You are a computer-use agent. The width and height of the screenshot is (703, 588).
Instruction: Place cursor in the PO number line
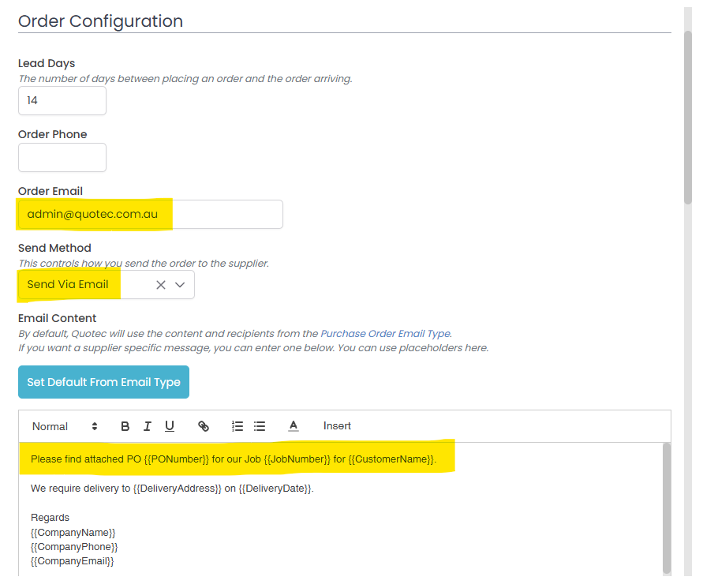[233, 459]
